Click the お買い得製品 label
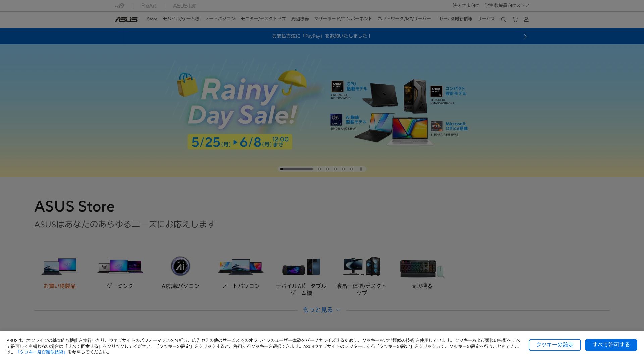 tap(60, 286)
